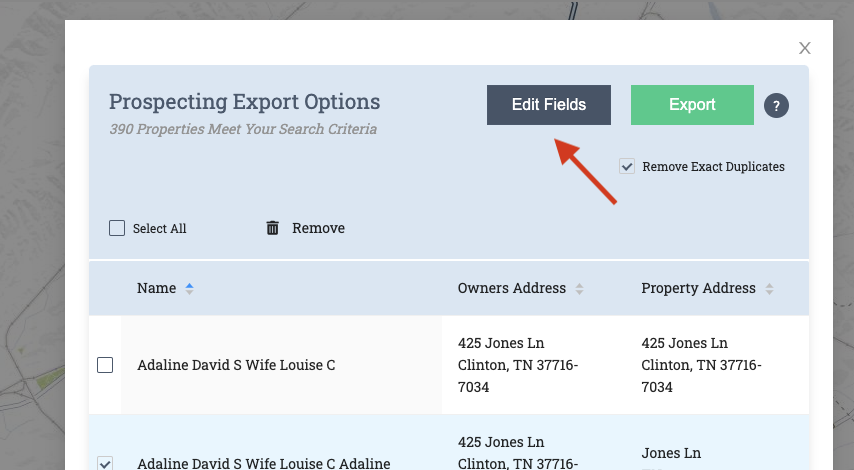854x470 pixels.
Task: Close the export options dialog
Action: [x=804, y=48]
